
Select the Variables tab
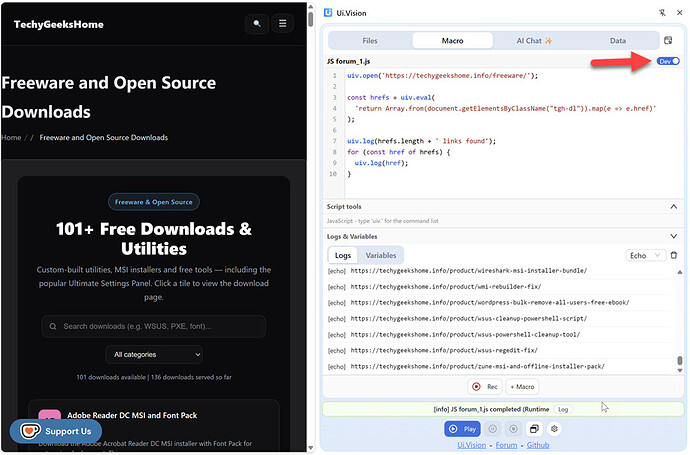tap(381, 255)
